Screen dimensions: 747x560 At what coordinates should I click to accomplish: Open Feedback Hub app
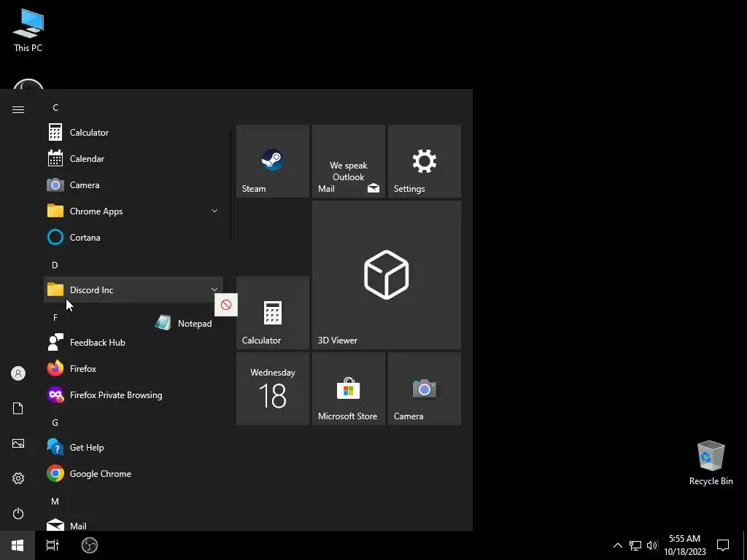[x=133, y=343]
